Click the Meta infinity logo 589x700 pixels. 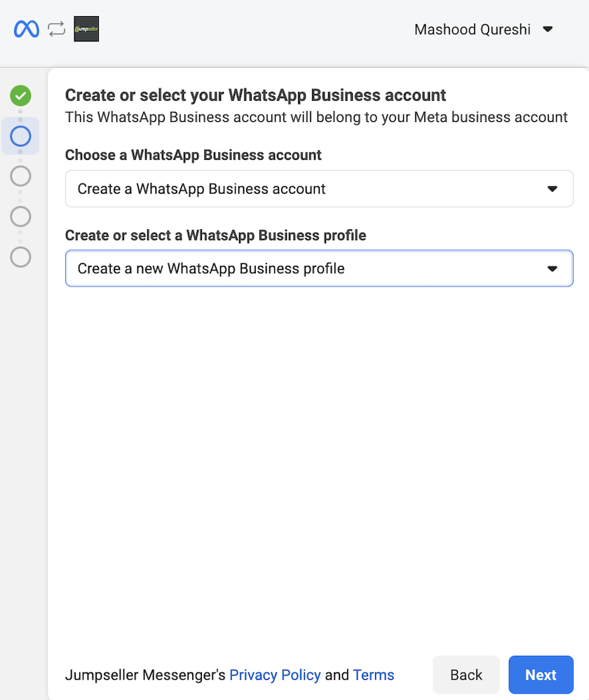click(27, 29)
